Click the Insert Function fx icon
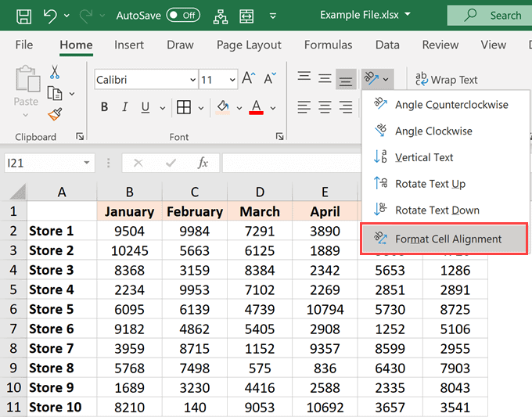Viewport: 532px width, 417px height. click(203, 163)
